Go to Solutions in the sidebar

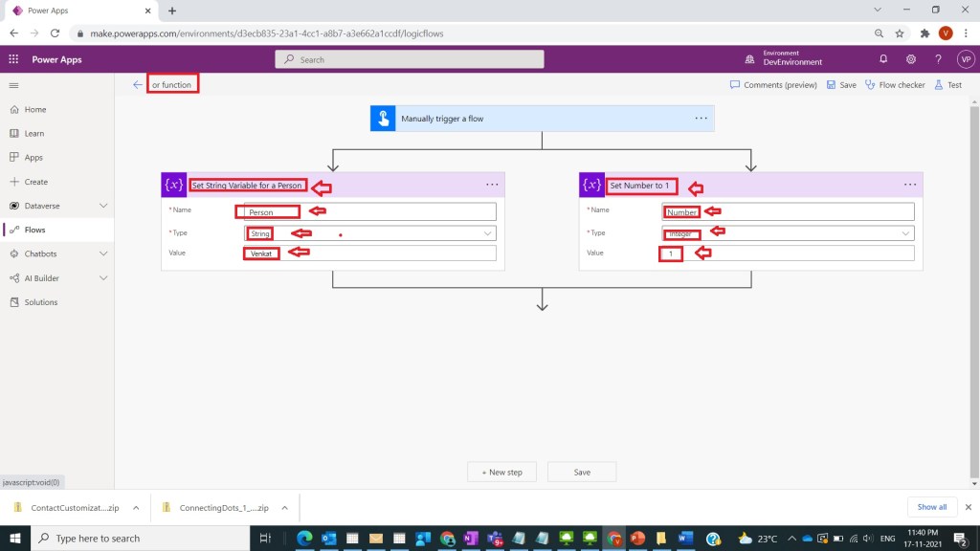click(40, 302)
